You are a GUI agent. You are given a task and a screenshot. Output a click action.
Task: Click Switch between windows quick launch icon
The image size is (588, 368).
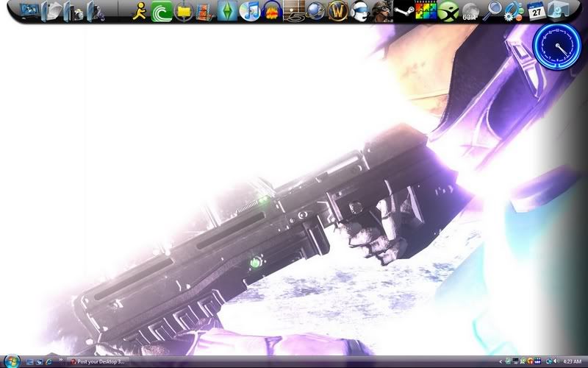[40, 362]
